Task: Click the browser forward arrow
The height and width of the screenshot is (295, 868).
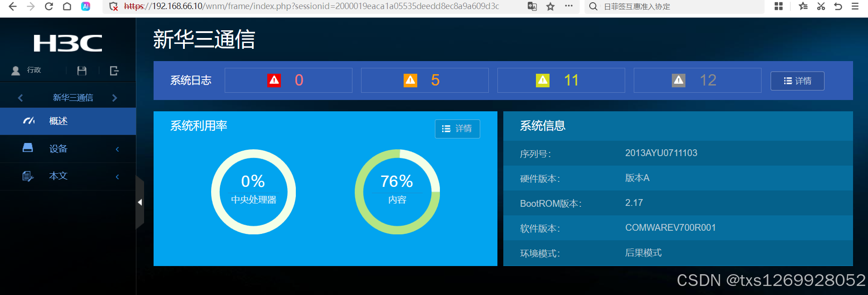Action: [31, 6]
